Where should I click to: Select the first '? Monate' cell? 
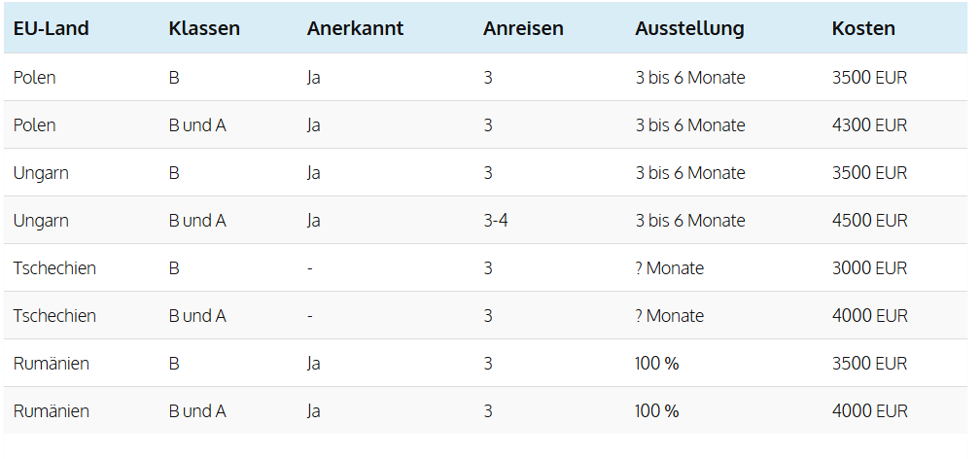tap(669, 268)
